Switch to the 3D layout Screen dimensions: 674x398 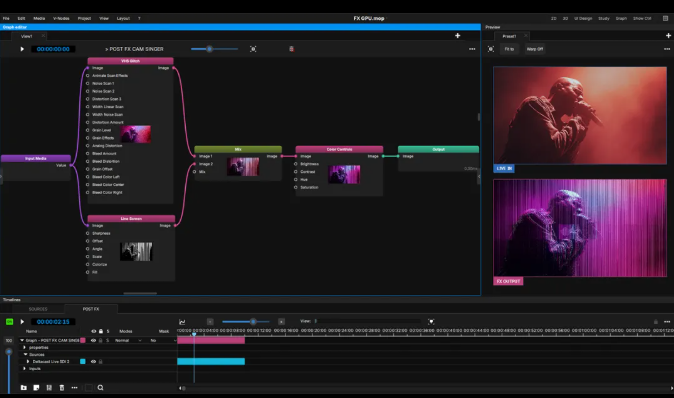[565, 18]
